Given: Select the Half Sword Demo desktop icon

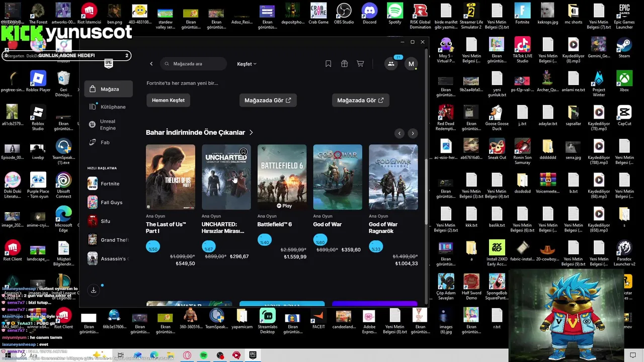Looking at the screenshot, I should click(x=471, y=287).
